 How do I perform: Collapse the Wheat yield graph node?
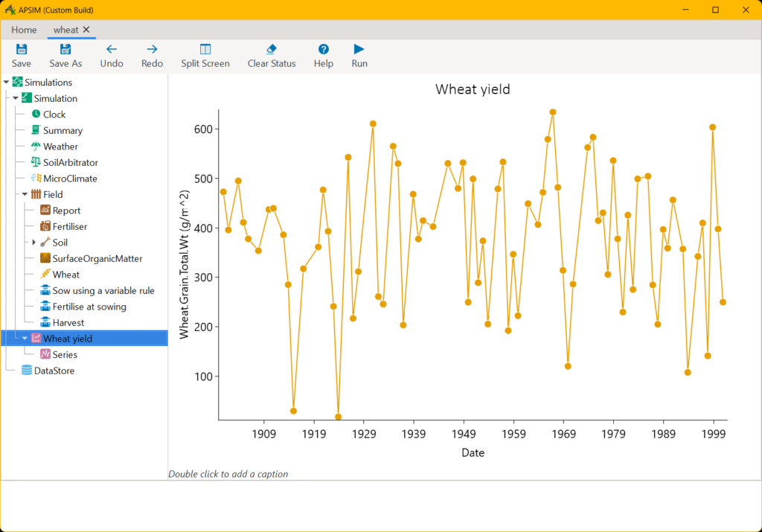click(x=25, y=339)
